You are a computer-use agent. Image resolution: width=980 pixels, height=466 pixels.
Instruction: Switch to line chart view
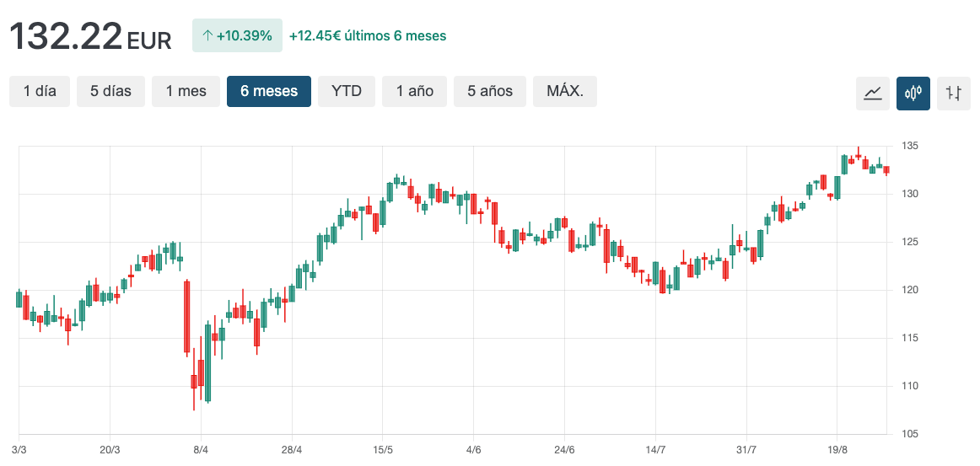[x=873, y=93]
